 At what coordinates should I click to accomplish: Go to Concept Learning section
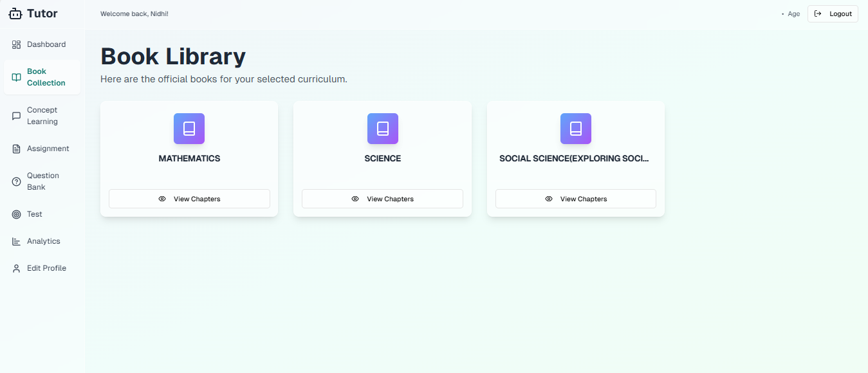[x=42, y=116]
